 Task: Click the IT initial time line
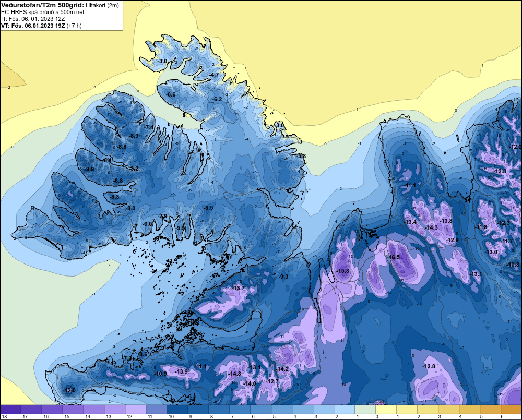[33, 19]
